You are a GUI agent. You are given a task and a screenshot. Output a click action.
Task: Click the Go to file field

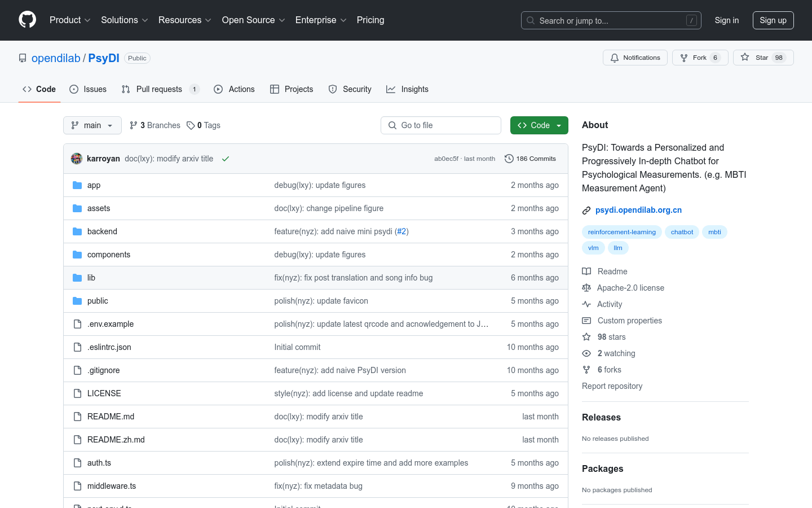tap(441, 125)
